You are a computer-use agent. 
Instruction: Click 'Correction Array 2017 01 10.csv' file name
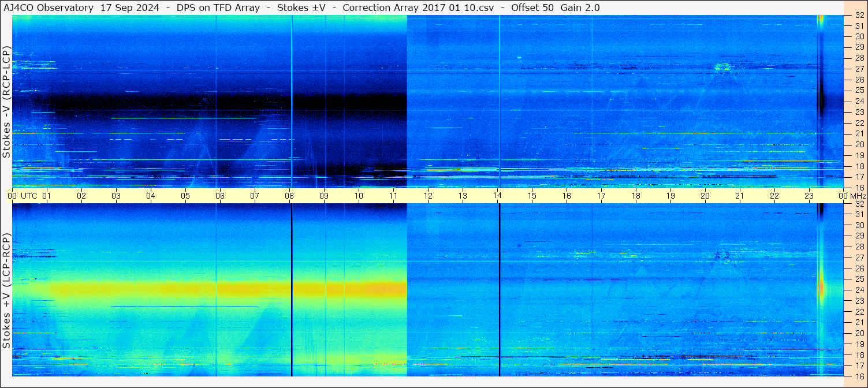click(418, 8)
